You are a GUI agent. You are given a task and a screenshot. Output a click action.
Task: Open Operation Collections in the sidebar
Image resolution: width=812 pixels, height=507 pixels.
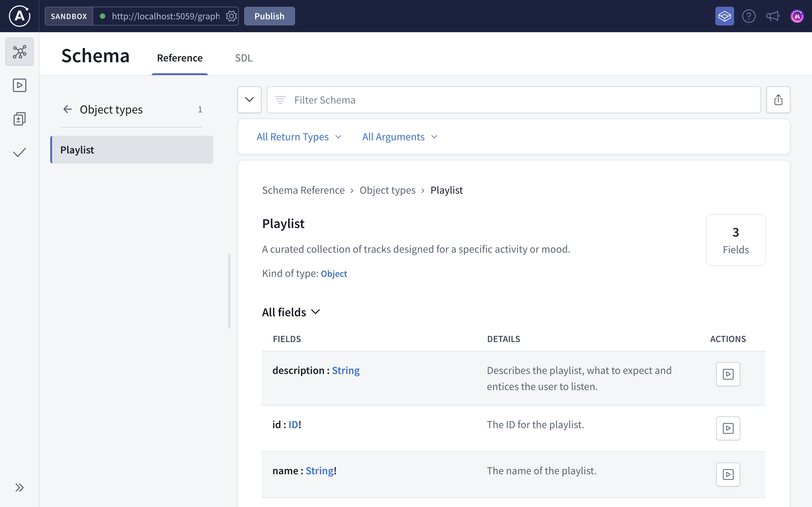pos(19,118)
